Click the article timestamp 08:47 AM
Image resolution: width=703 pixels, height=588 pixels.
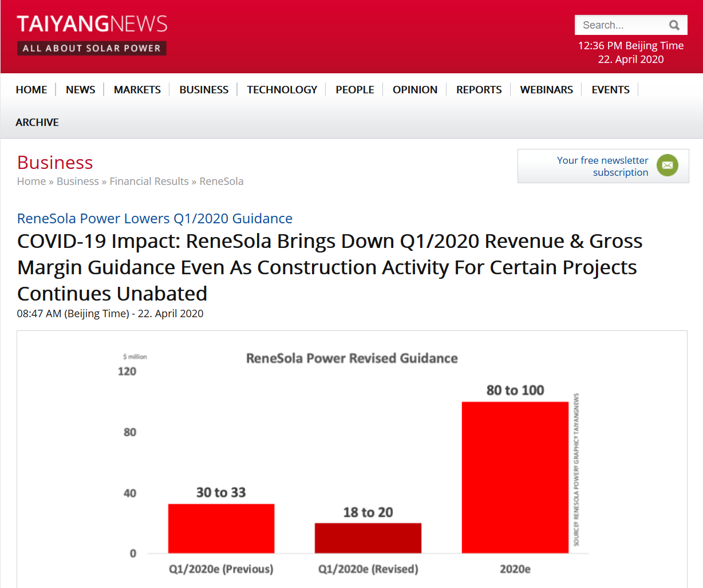coord(110,314)
